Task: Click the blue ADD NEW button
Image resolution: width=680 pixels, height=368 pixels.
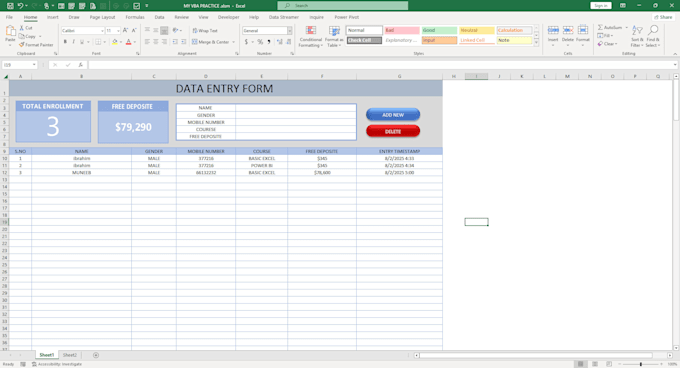Action: 393,115
